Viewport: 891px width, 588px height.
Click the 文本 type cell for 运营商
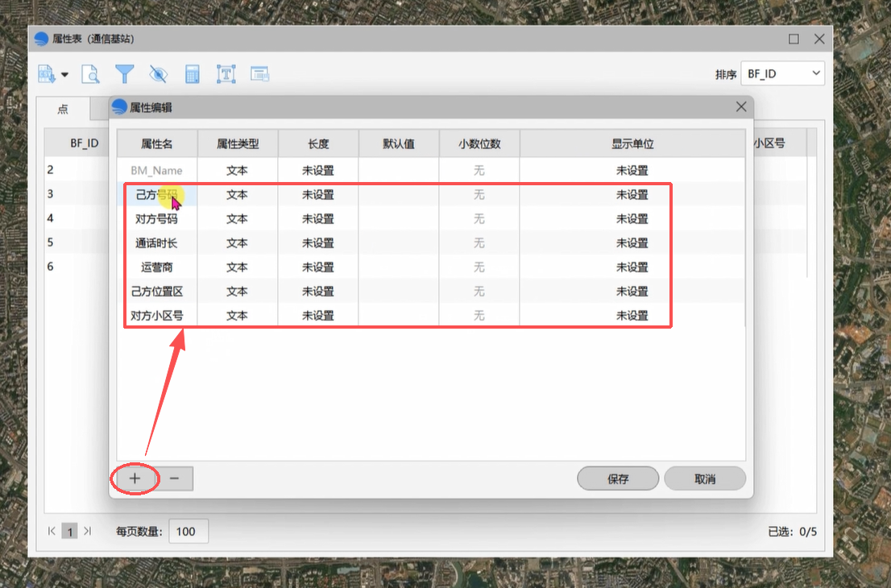tap(238, 267)
